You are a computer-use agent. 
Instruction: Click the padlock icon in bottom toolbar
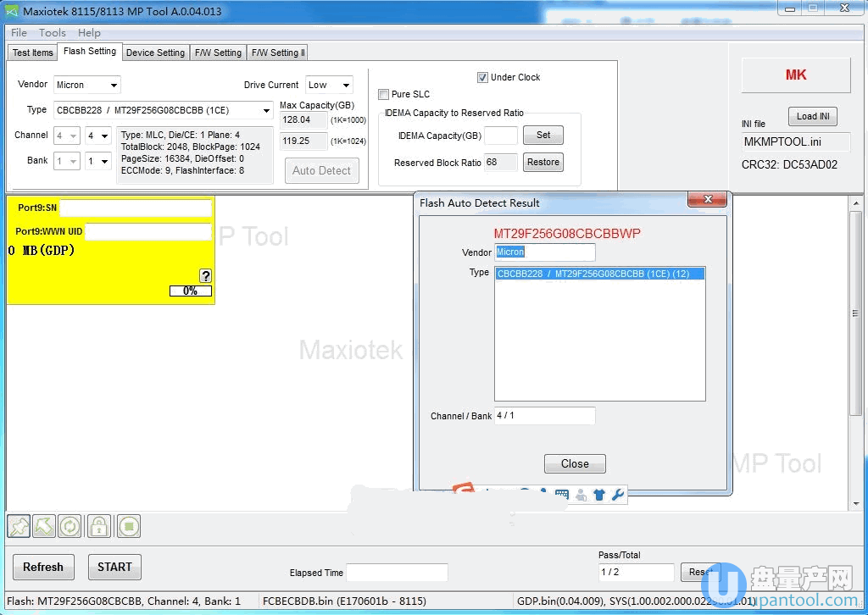[98, 526]
